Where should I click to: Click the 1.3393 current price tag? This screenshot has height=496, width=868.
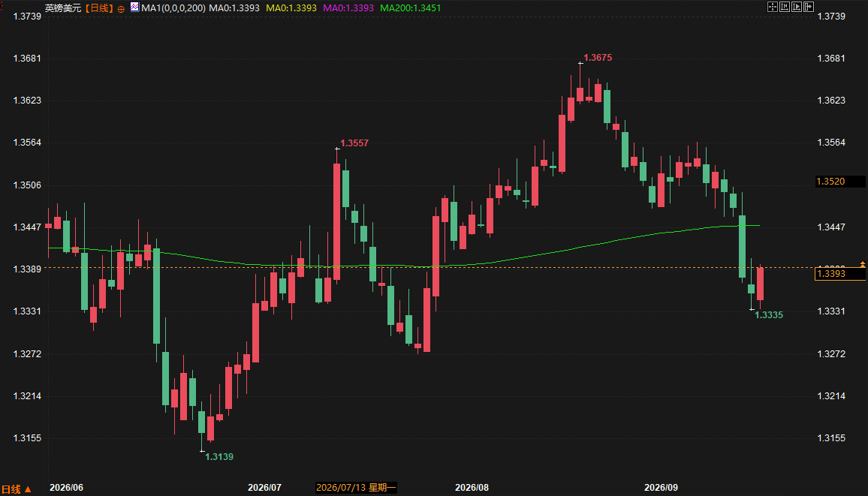(x=839, y=274)
